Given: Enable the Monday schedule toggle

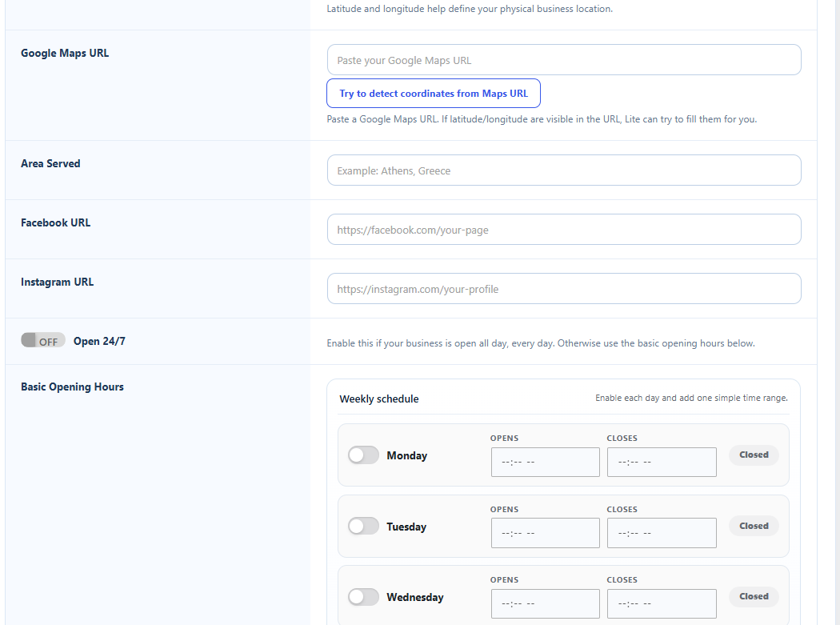Looking at the screenshot, I should [363, 455].
